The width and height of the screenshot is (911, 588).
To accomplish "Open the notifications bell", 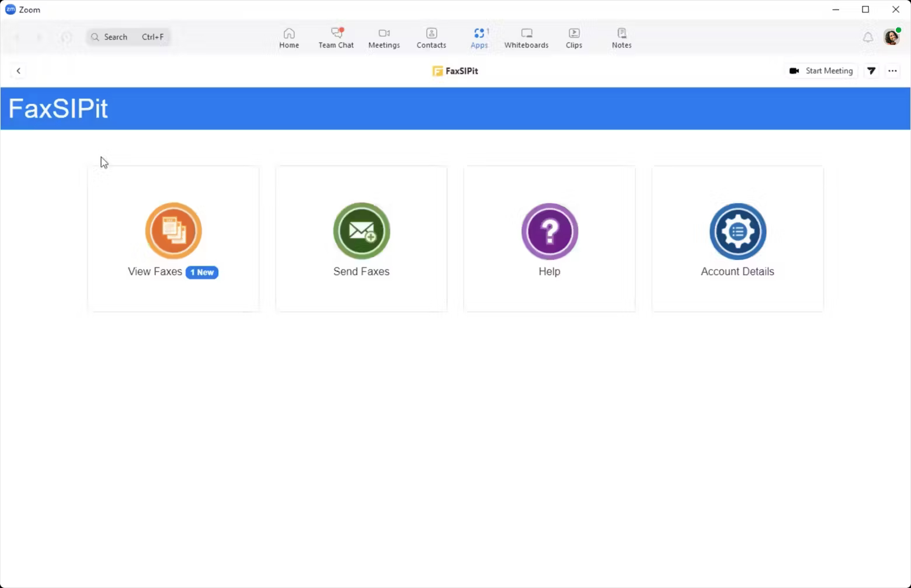I will click(868, 37).
